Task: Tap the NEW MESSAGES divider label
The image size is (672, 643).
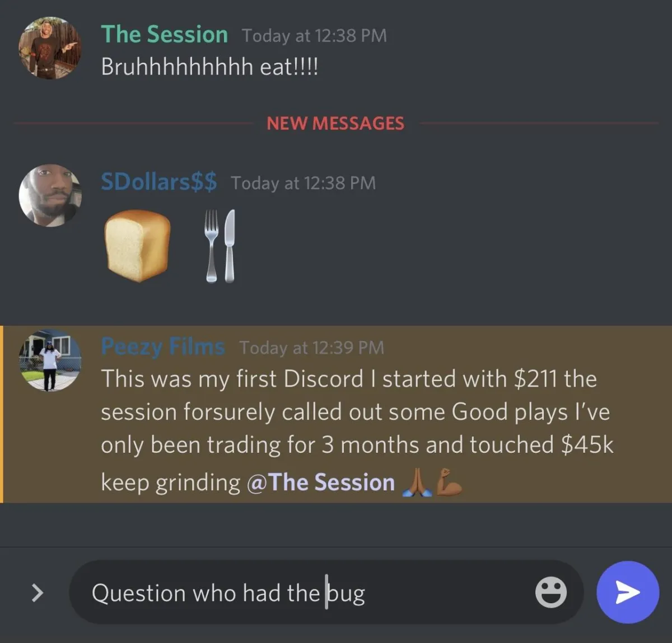Action: pos(335,123)
